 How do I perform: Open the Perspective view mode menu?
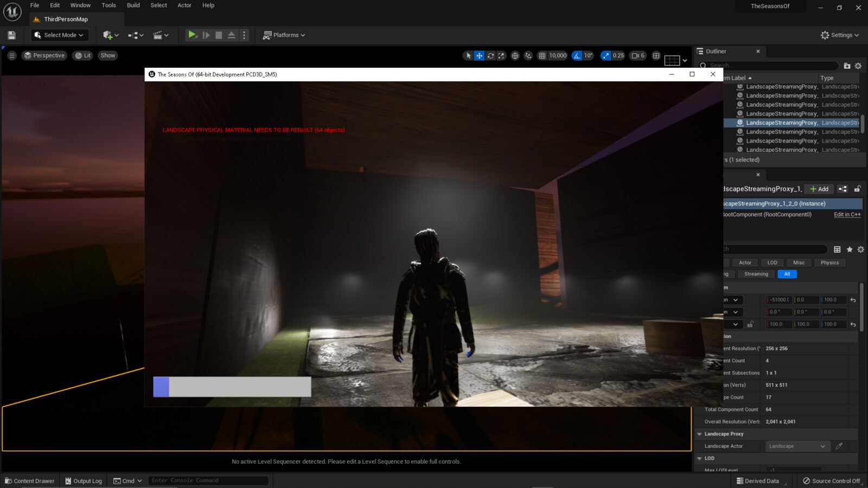(44, 55)
